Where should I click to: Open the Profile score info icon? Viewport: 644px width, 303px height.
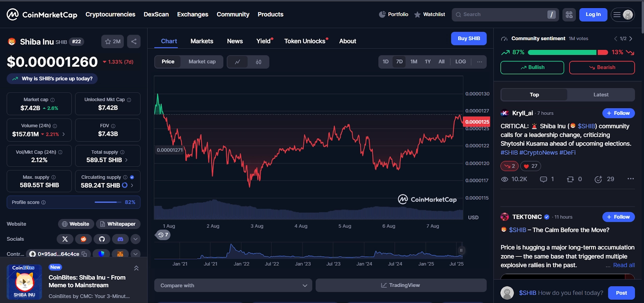point(43,203)
